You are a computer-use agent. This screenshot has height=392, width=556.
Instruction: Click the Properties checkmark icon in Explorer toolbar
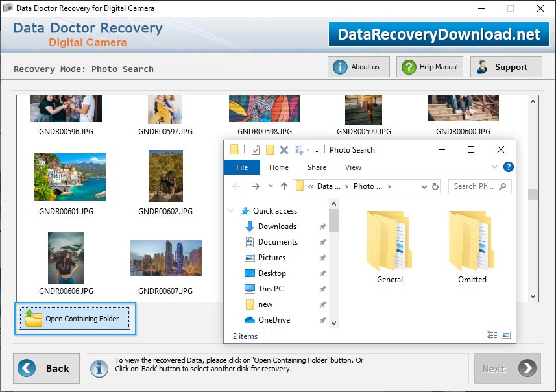coord(256,150)
